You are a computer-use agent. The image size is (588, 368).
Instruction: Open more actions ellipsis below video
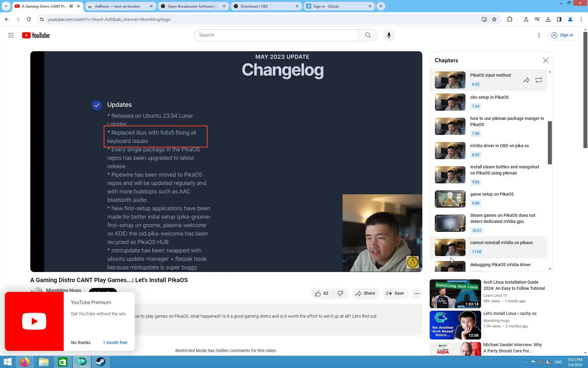[417, 293]
